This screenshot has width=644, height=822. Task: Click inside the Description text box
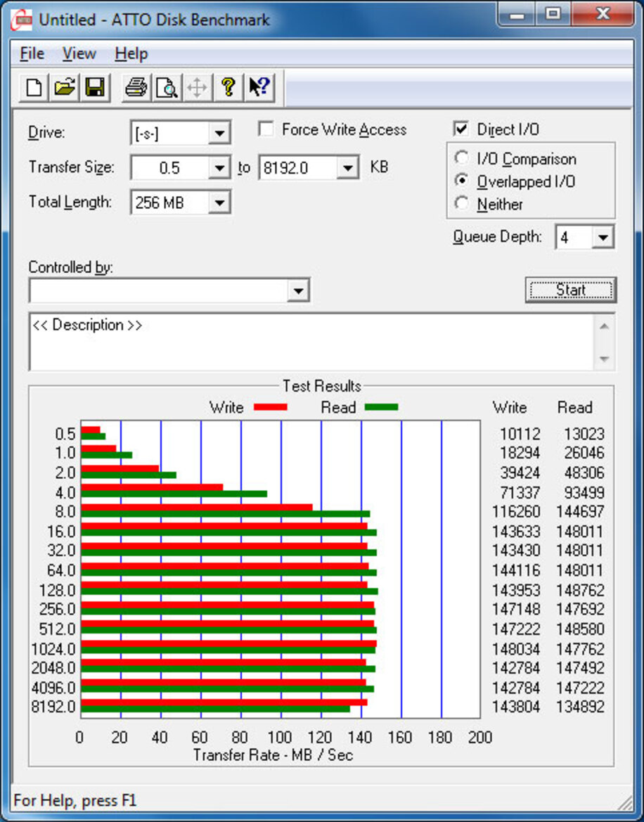[x=312, y=342]
